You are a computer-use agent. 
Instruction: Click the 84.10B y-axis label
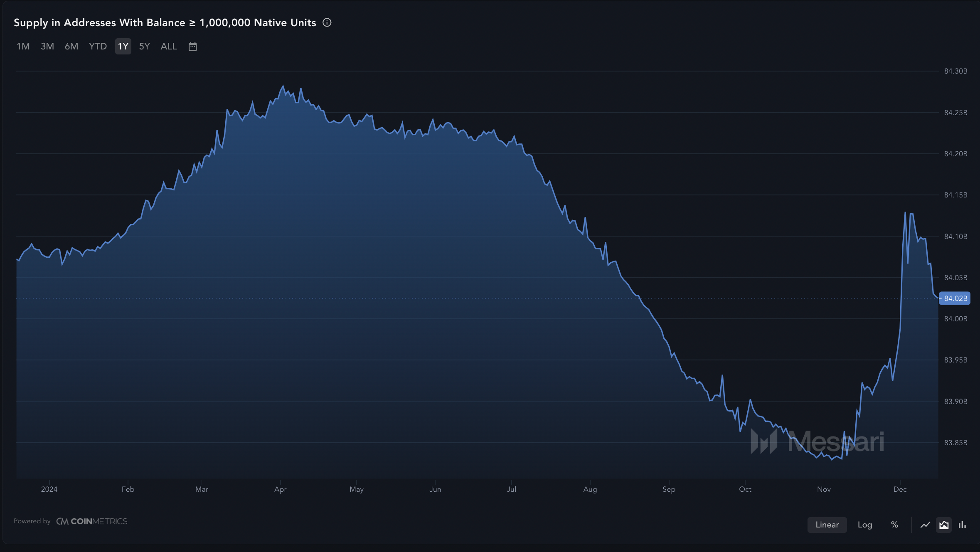point(955,237)
